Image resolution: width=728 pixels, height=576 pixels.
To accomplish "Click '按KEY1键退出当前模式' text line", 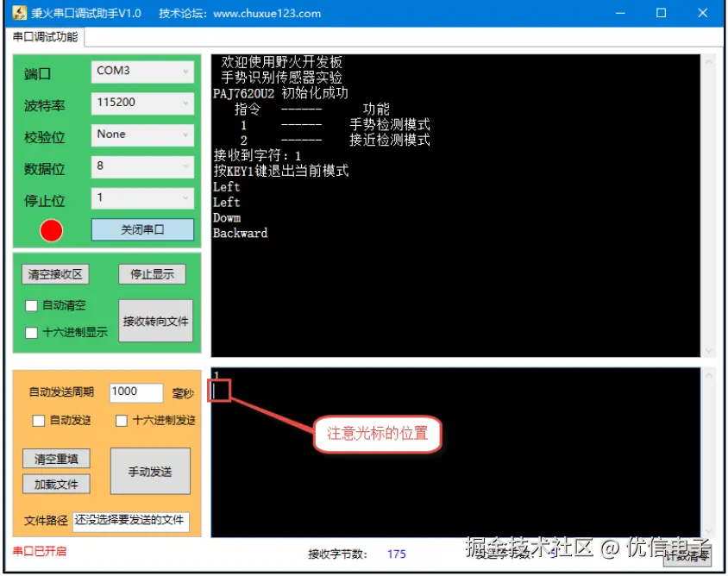I will [281, 171].
